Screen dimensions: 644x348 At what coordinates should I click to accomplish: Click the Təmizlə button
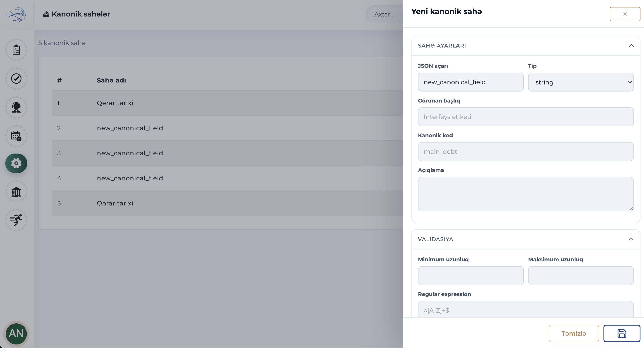click(574, 333)
